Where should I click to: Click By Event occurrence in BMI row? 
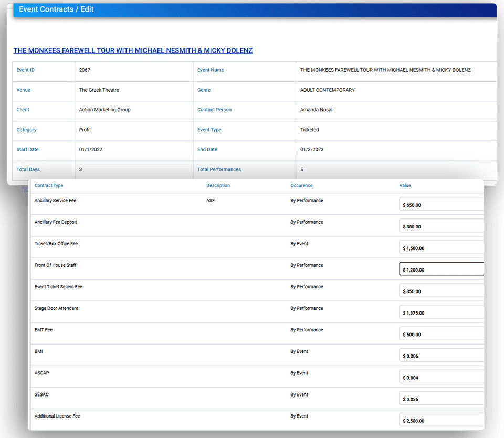tap(299, 351)
